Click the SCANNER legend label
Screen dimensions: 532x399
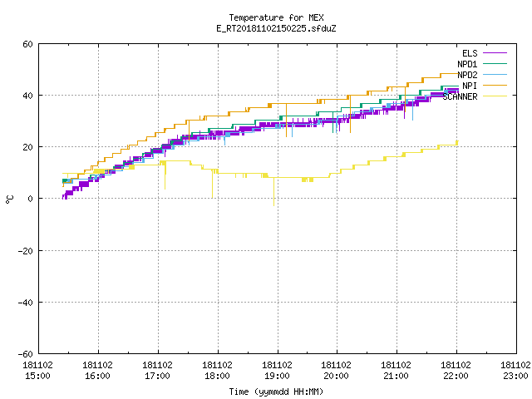(460, 96)
